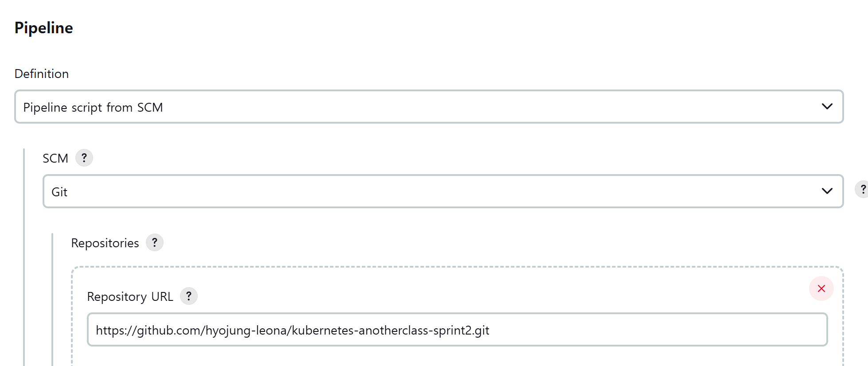The height and width of the screenshot is (366, 868).
Task: Click the 'Repository URL' label
Action: pyautogui.click(x=130, y=296)
